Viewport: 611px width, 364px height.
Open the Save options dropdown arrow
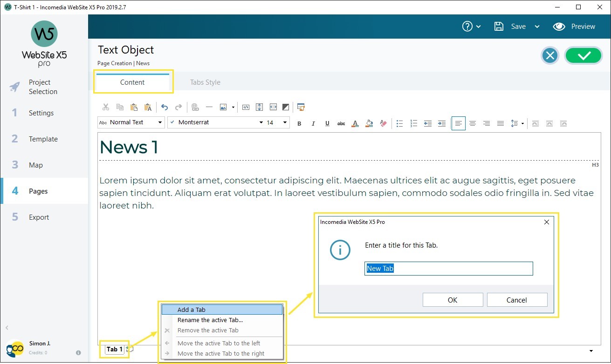click(537, 27)
